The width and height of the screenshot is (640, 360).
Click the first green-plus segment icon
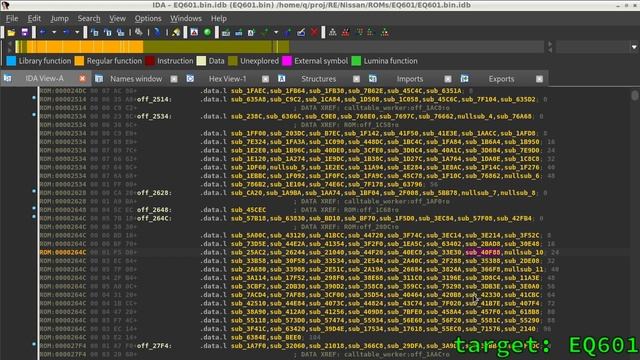[226, 32]
